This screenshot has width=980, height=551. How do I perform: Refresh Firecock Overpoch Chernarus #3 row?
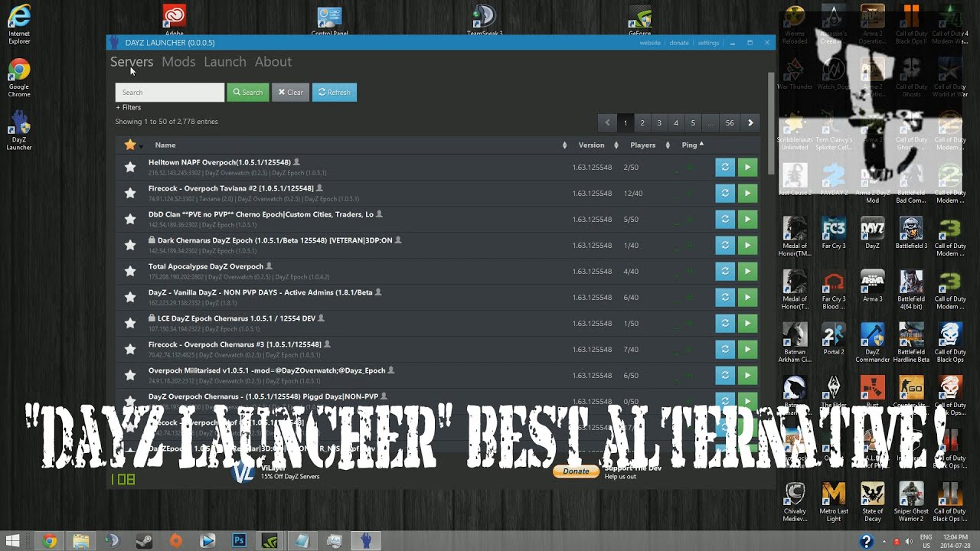point(725,349)
